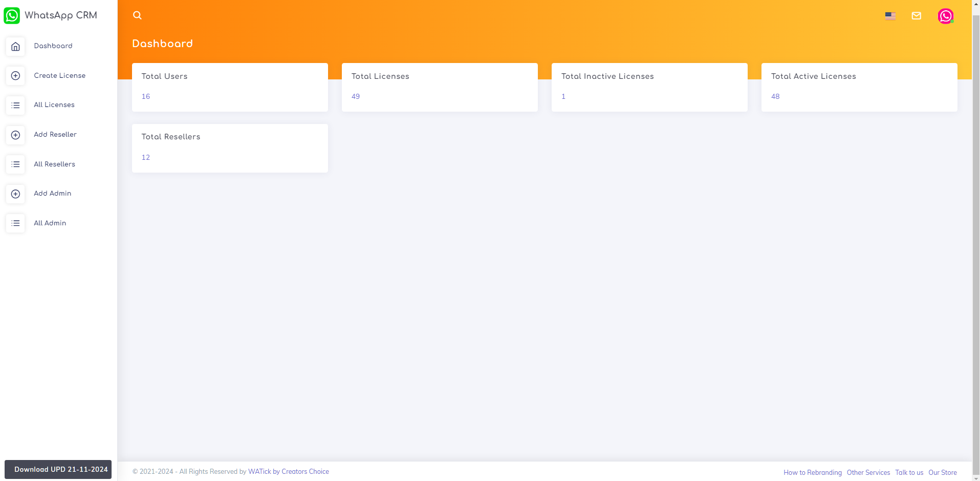Image resolution: width=980 pixels, height=481 pixels.
Task: Click the Add Admin plus icon
Action: [x=16, y=194]
